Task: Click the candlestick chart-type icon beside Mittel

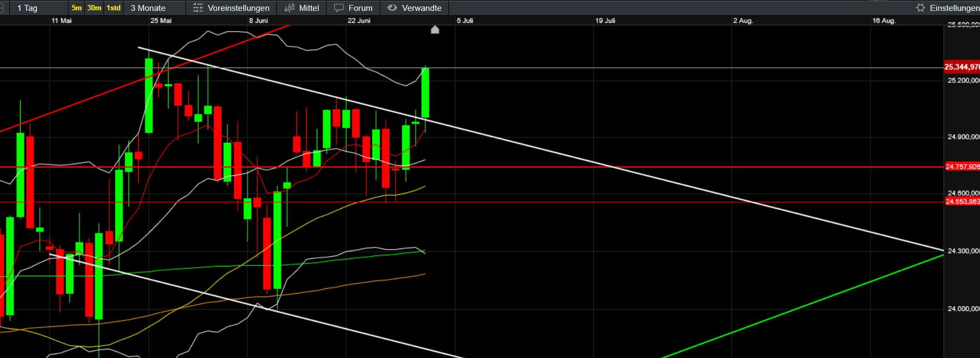Action: (289, 8)
